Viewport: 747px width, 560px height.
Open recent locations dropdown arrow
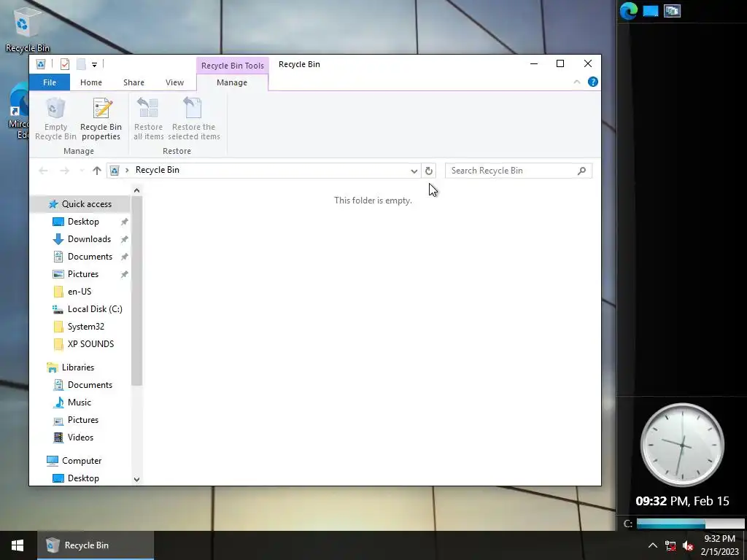82,171
